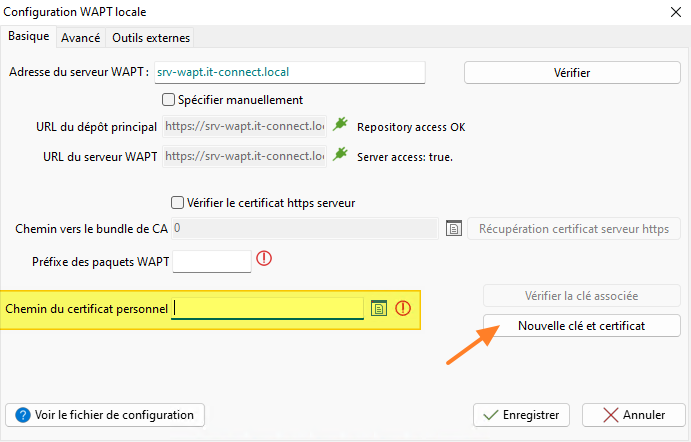Toggle Vérifier le certificat https serveur
Viewport: 691px width, 442px height.
(x=178, y=202)
